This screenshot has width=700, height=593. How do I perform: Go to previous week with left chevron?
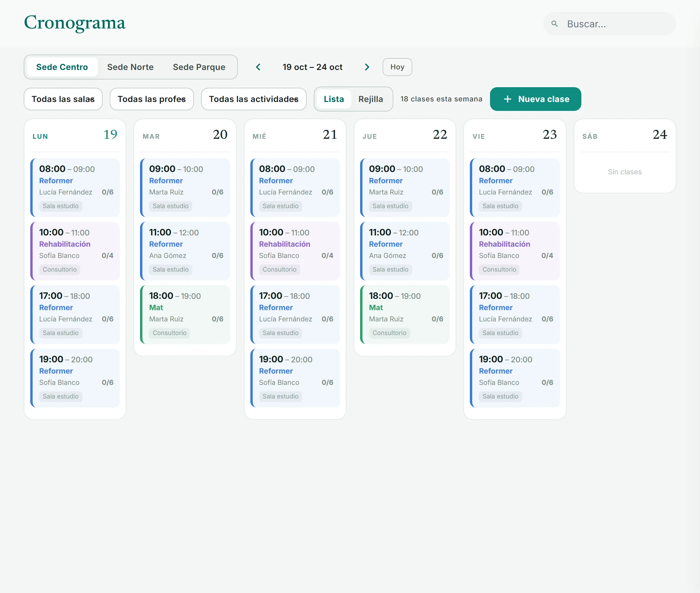click(x=258, y=67)
